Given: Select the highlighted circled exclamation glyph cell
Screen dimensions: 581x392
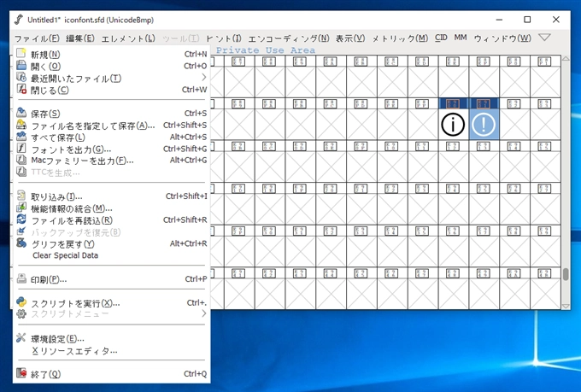Looking at the screenshot, I should [484, 124].
